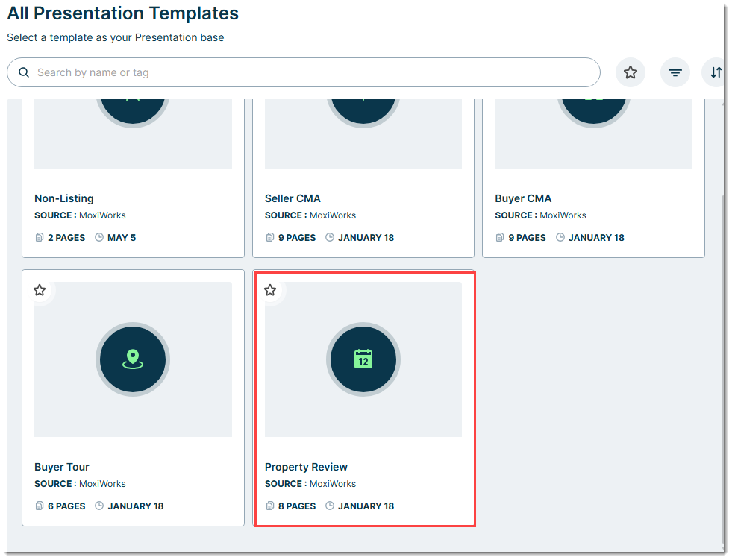Viewport: 732px width, 560px height.
Task: Click the 8 PAGES label on Property Review
Action: pyautogui.click(x=297, y=506)
